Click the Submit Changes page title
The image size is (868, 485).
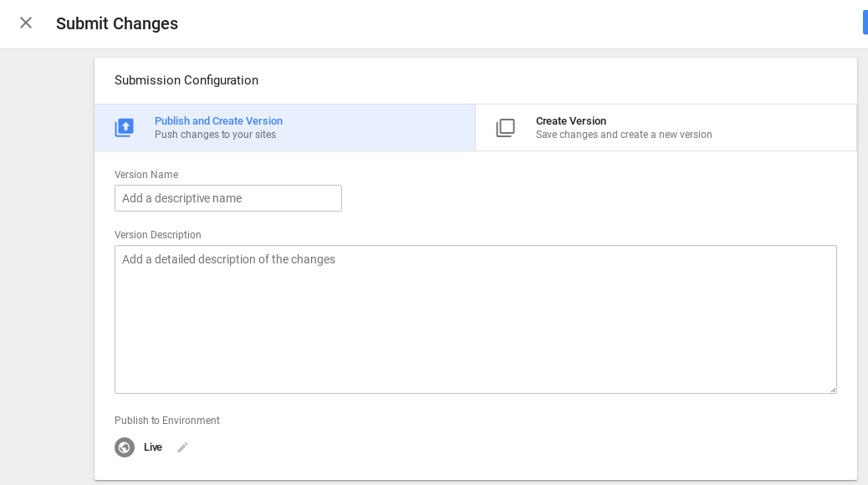[x=117, y=23]
